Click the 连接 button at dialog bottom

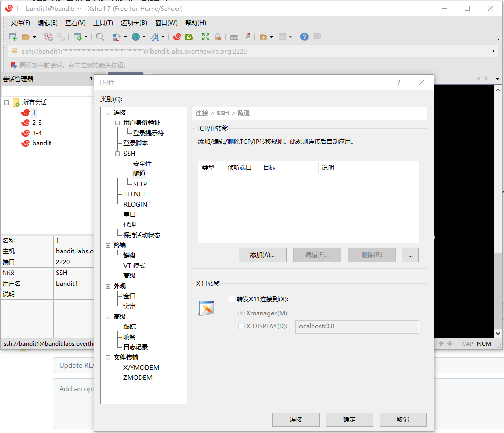click(x=296, y=420)
